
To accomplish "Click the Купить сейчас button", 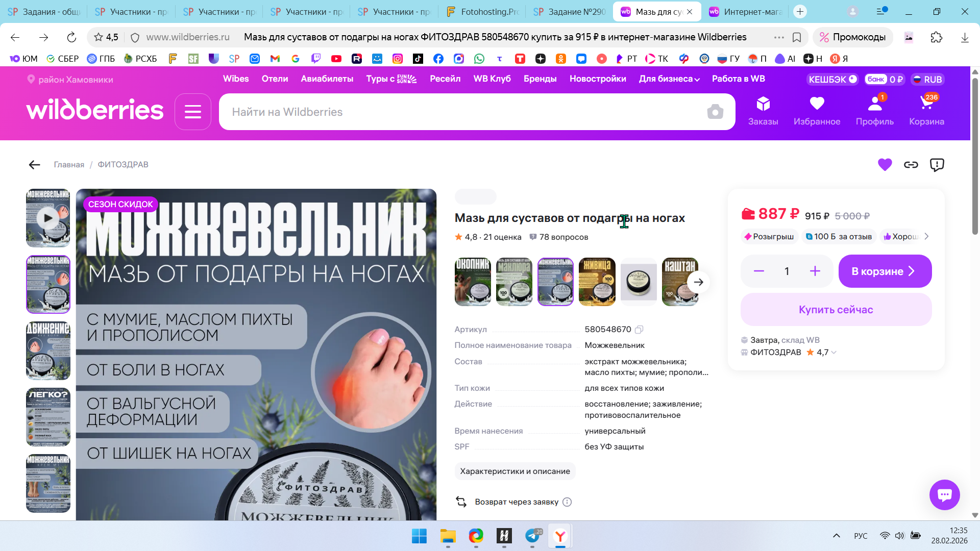I will 836,310.
